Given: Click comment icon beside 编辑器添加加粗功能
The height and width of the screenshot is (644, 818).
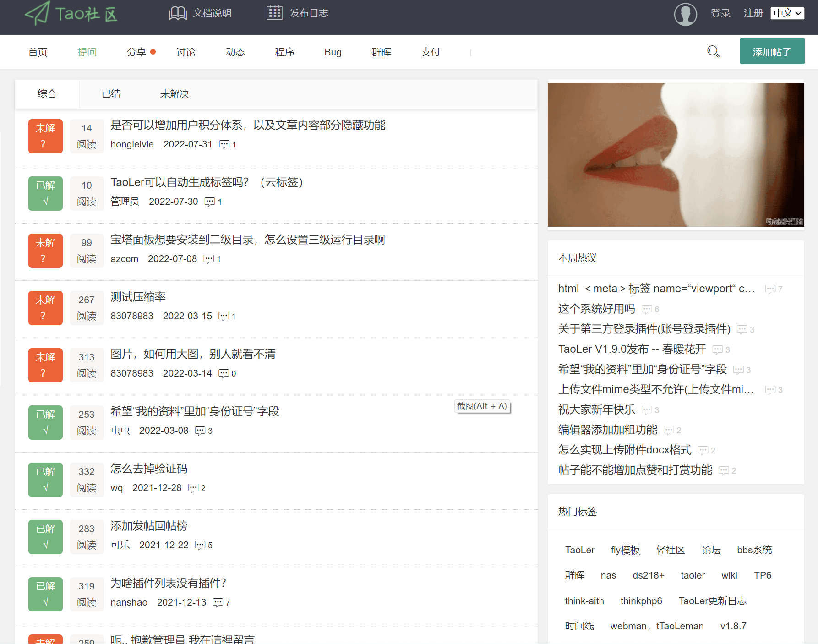Looking at the screenshot, I should [x=669, y=431].
